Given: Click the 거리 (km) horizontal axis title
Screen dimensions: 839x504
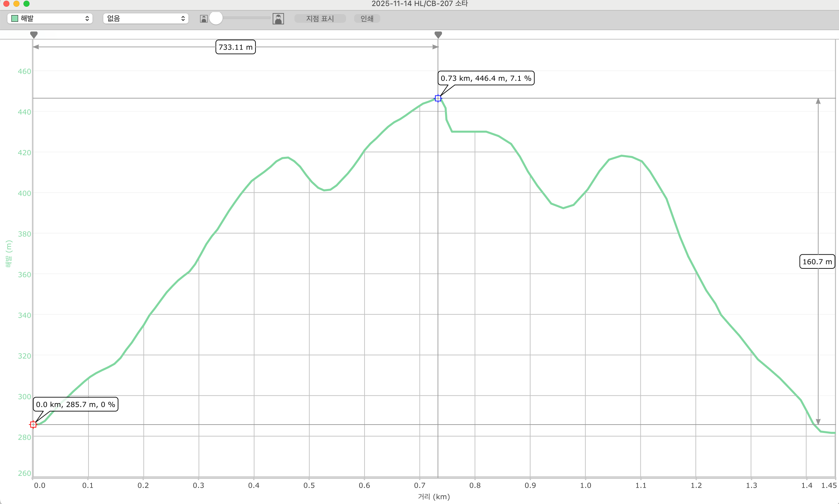Looking at the screenshot, I should tap(434, 497).
